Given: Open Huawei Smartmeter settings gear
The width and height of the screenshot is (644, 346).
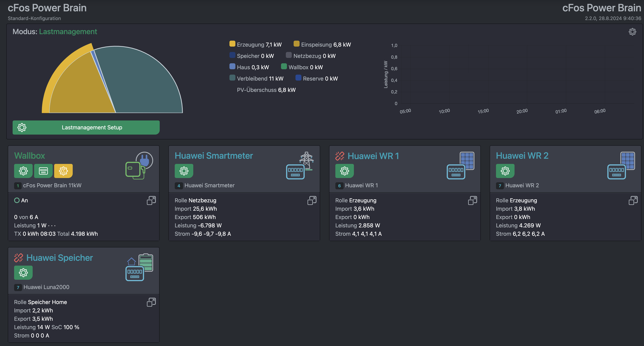Looking at the screenshot, I should (x=184, y=171).
